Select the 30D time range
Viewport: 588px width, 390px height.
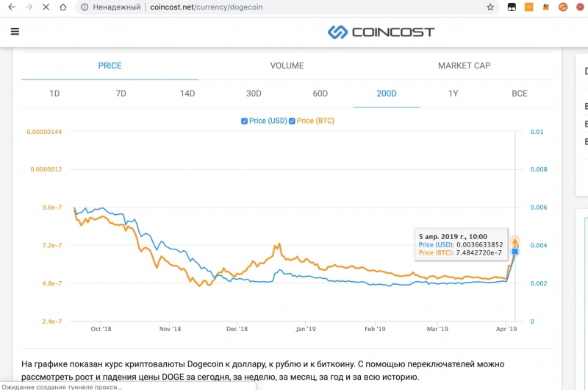click(254, 93)
